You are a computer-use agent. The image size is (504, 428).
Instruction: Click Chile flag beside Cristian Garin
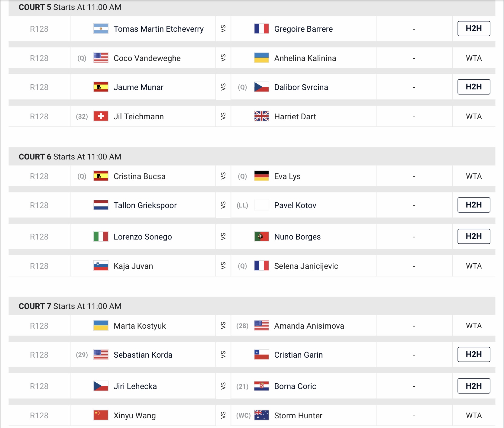(x=261, y=355)
